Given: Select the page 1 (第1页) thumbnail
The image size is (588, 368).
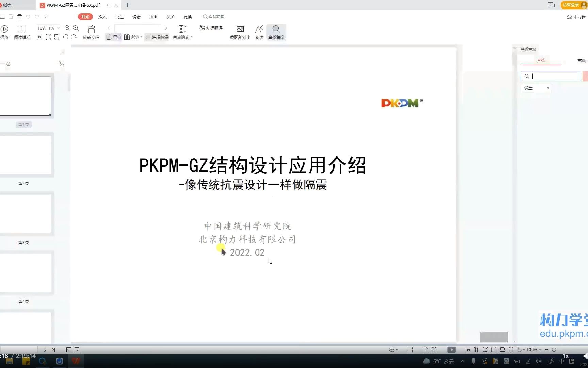Looking at the screenshot, I should pyautogui.click(x=26, y=96).
